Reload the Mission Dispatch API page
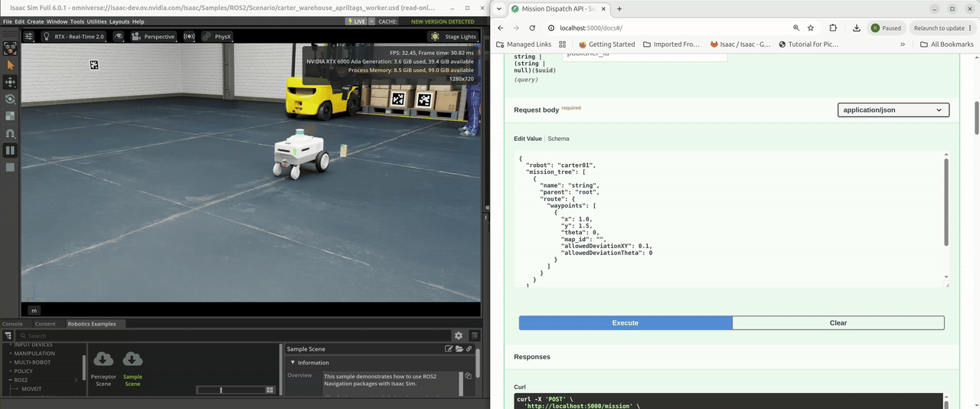This screenshot has width=980, height=409. [532, 28]
